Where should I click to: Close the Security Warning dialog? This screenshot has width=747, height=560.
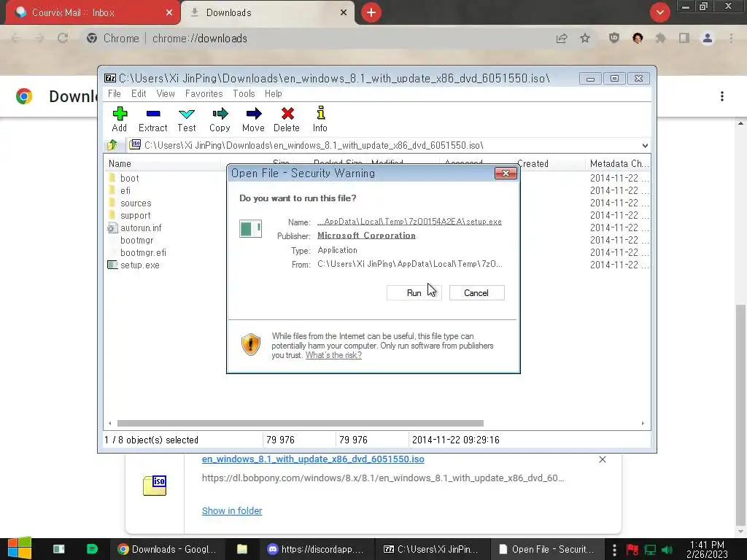pos(506,173)
